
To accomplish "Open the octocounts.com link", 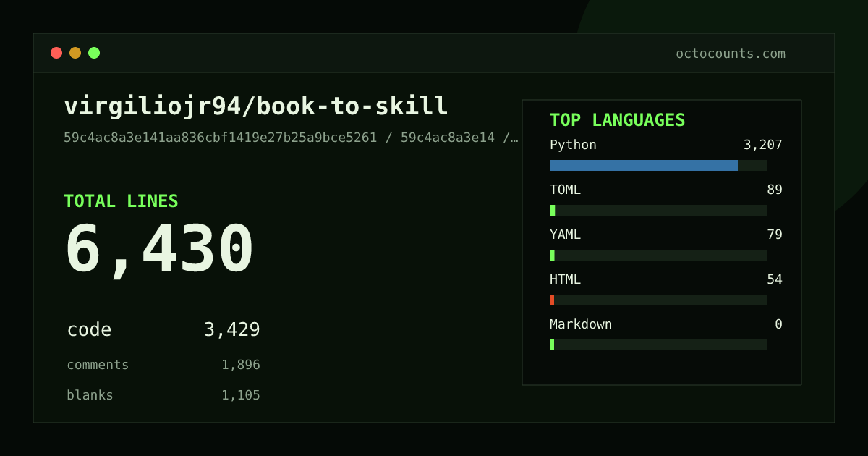I will coord(731,54).
